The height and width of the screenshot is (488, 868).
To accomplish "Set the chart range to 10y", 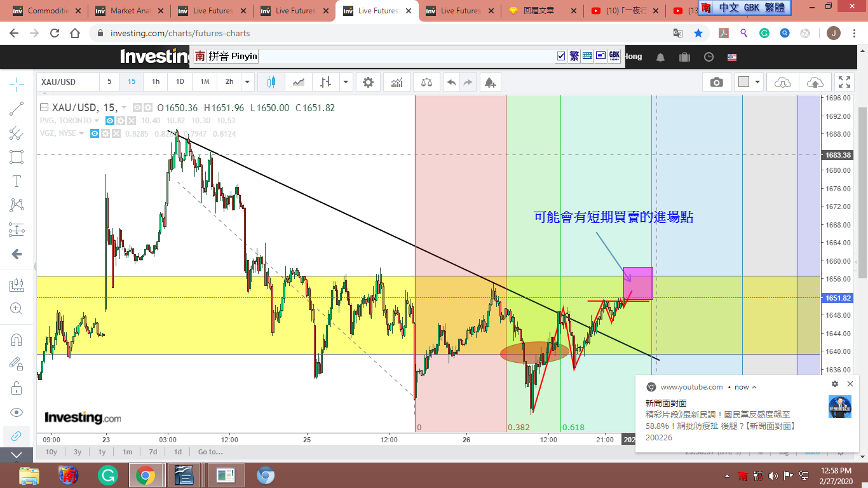I will click(x=51, y=452).
